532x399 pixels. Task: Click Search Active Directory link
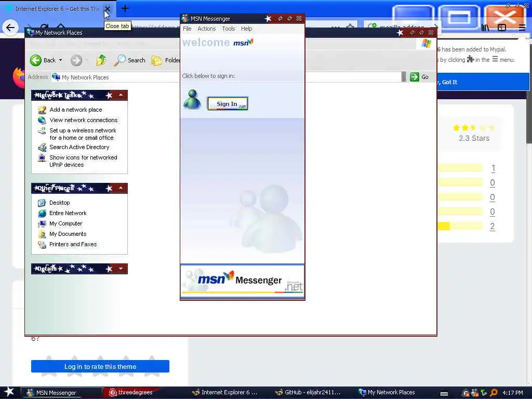(79, 147)
